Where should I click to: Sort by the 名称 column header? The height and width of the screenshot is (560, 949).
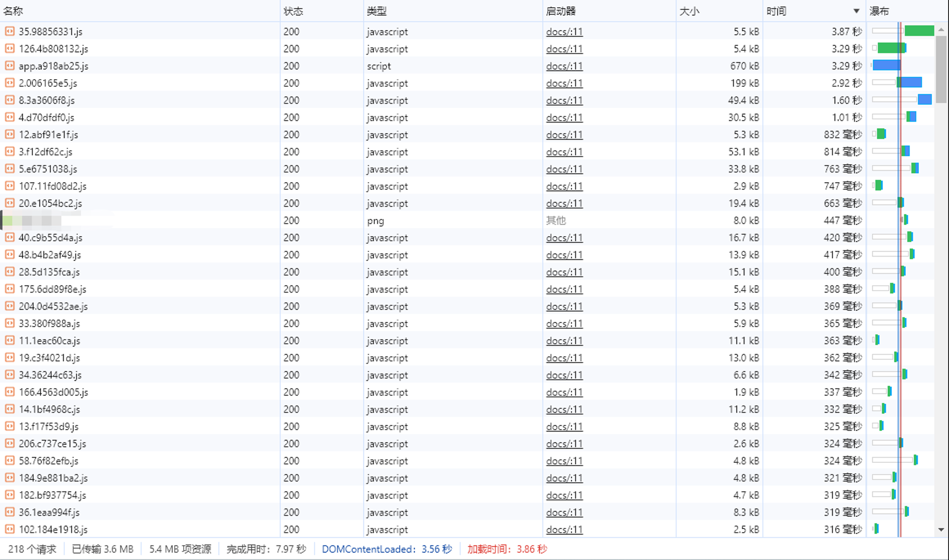click(13, 11)
